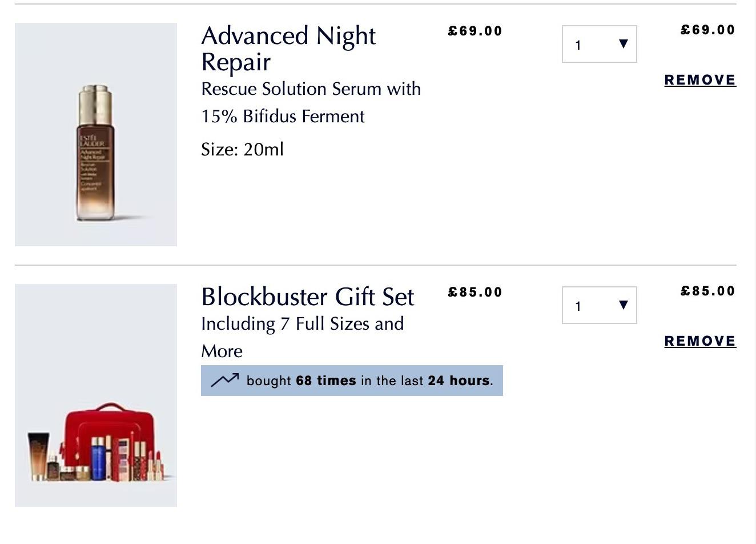Open the Blockbuster Gift Set product title
Viewport: 756px width, 544px height.
(308, 297)
